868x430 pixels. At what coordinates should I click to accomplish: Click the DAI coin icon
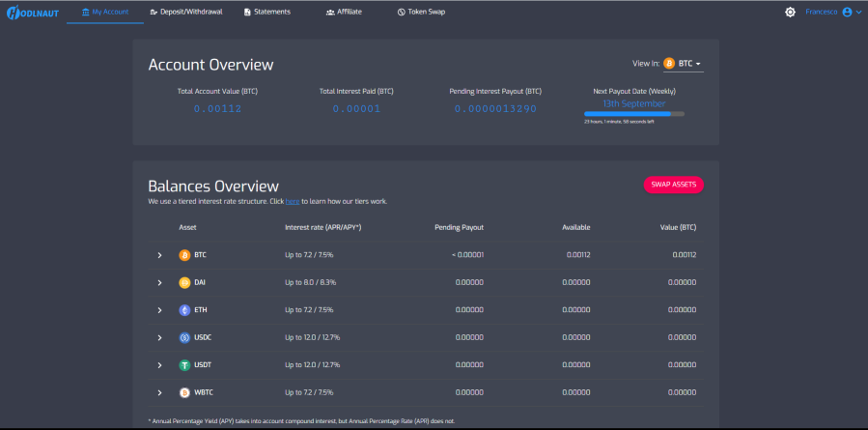[x=184, y=282]
